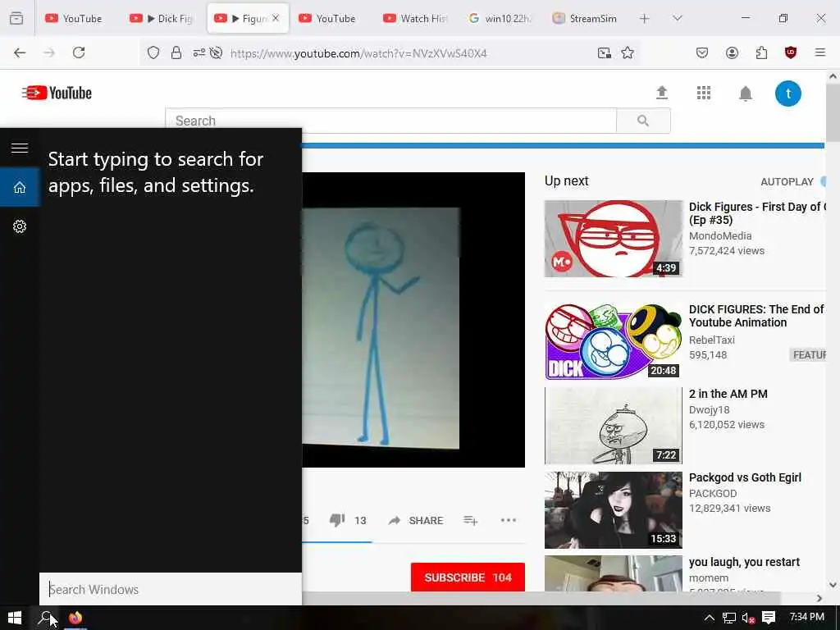The width and height of the screenshot is (840, 630).
Task: Visit the MondoMedia channel link
Action: point(720,235)
